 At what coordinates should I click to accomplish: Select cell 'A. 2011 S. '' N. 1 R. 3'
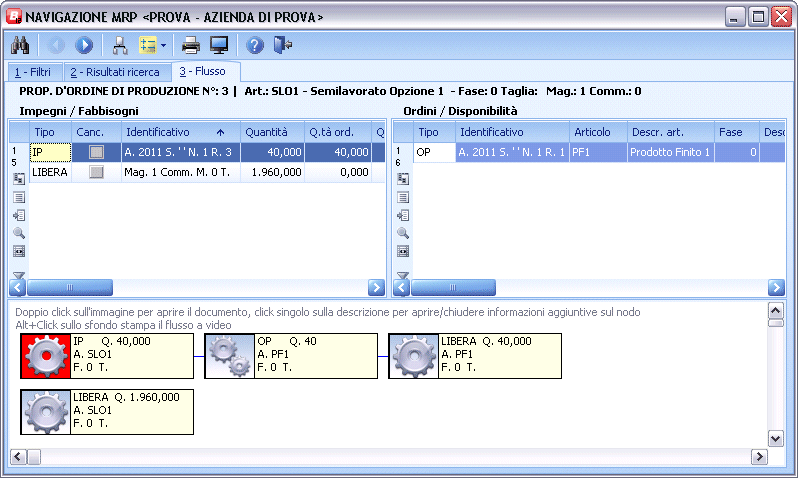(x=181, y=152)
